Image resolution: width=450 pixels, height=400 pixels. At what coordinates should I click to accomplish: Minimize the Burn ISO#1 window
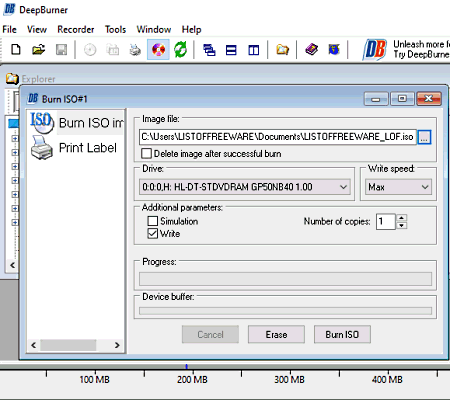(x=376, y=99)
